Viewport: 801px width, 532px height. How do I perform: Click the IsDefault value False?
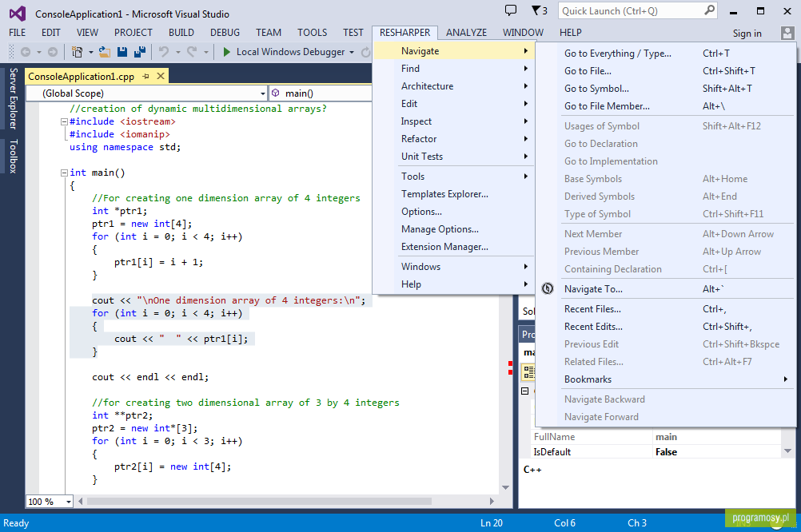tap(666, 452)
